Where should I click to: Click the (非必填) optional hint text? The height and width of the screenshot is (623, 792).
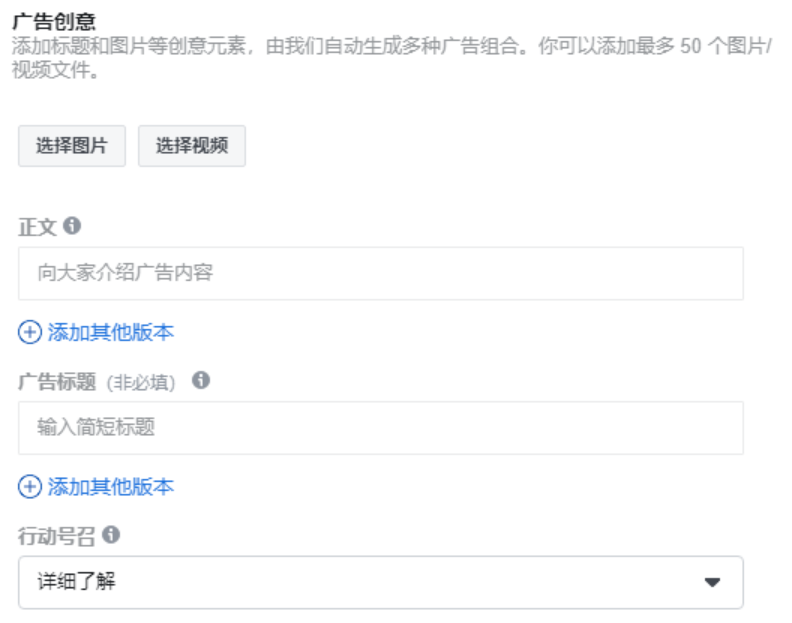141,382
